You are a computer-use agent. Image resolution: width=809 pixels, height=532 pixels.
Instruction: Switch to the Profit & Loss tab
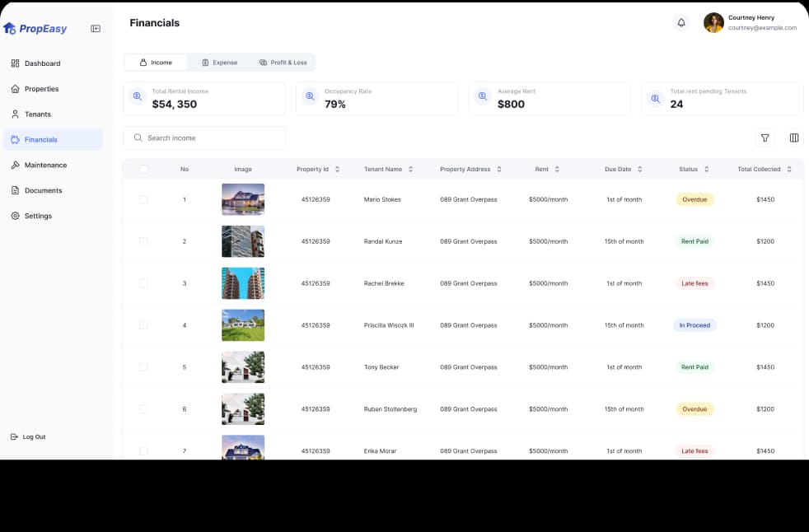click(x=283, y=63)
